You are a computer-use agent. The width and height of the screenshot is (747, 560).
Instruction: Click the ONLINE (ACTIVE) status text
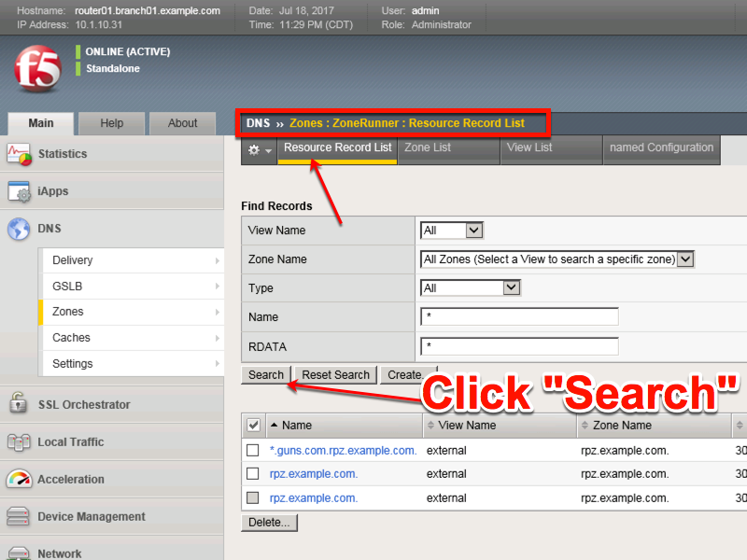coord(128,51)
